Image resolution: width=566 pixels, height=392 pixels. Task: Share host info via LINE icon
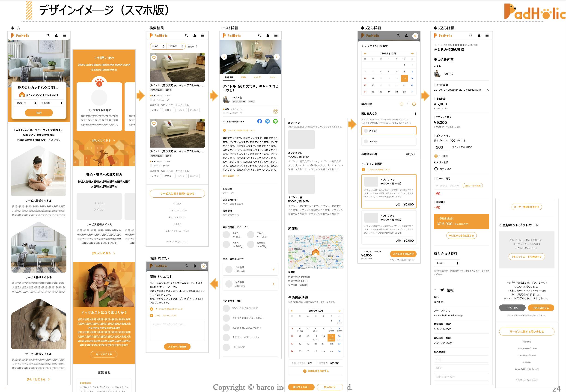275,121
